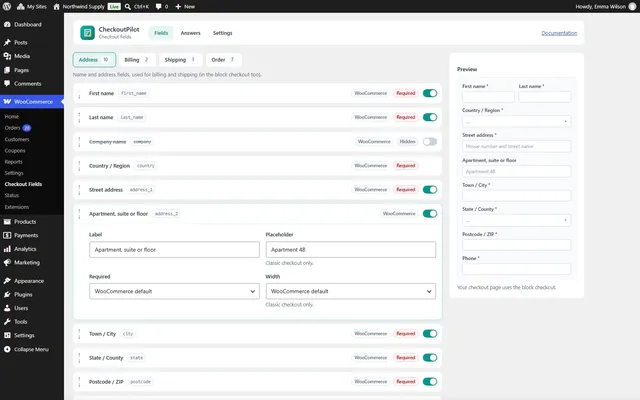Image resolution: width=640 pixels, height=400 pixels.
Task: Click the Live status badge
Action: click(x=114, y=7)
